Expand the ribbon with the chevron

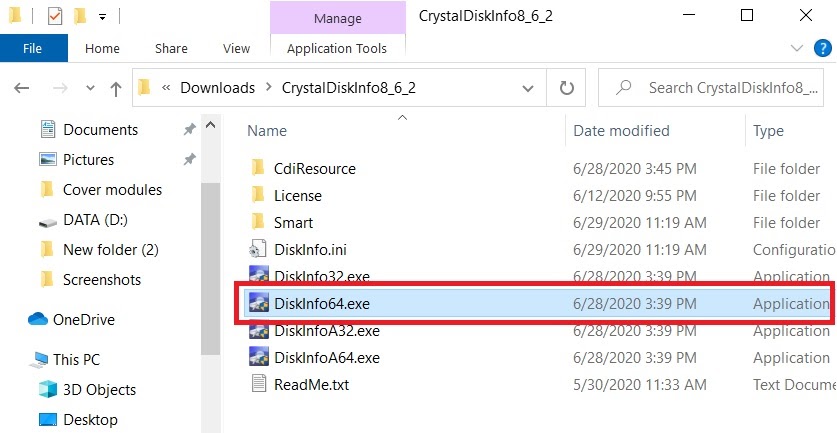pyautogui.click(x=796, y=49)
